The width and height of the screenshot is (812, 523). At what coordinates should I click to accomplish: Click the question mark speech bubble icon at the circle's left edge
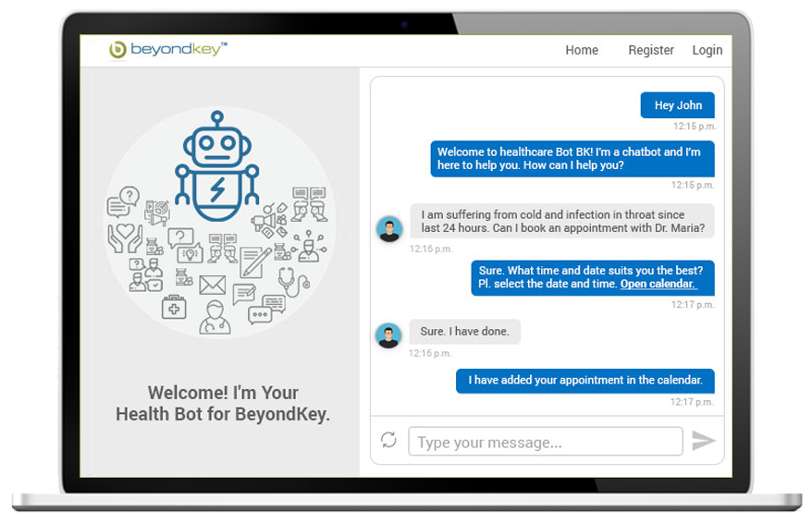click(x=123, y=201)
